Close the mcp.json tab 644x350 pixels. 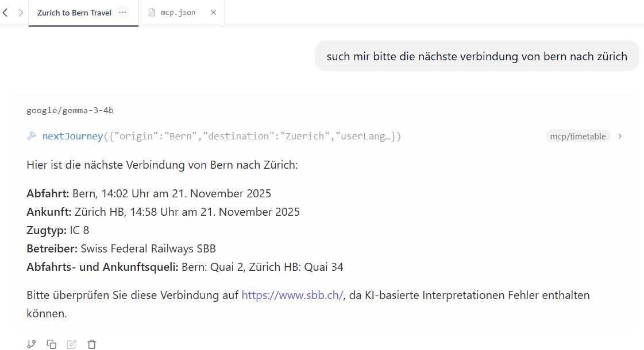[213, 13]
